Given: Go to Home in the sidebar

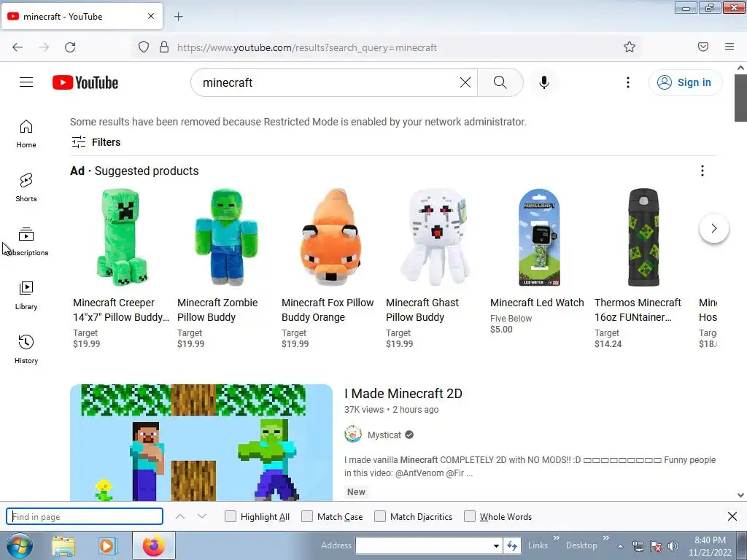Looking at the screenshot, I should tap(26, 134).
